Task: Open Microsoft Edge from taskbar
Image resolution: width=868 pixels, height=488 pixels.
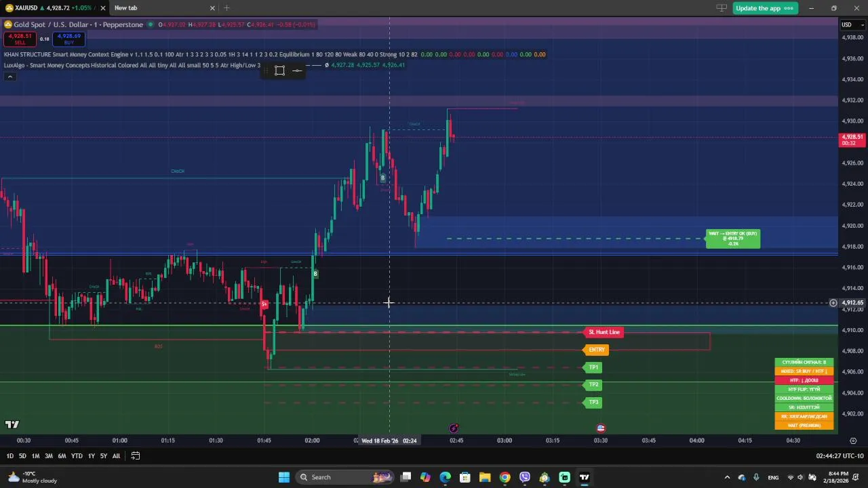Action: (445, 477)
